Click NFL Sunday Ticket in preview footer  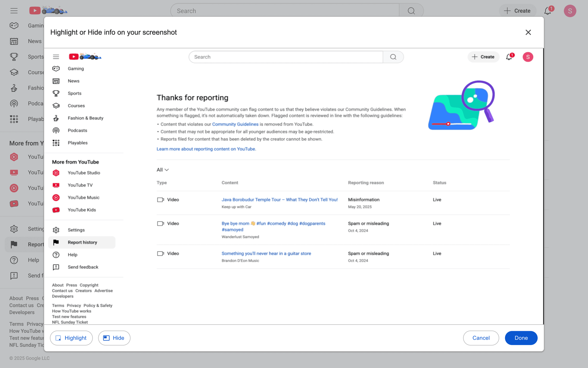pyautogui.click(x=70, y=322)
